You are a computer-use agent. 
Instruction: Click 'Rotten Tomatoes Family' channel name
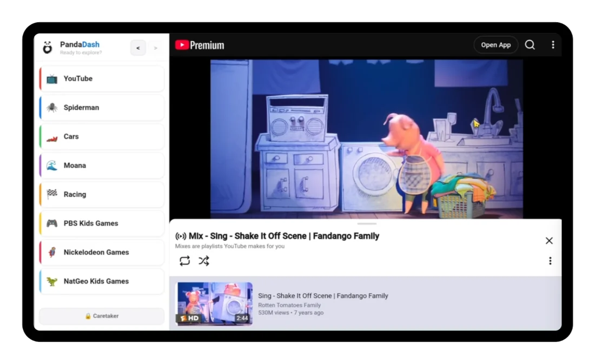[x=289, y=305]
